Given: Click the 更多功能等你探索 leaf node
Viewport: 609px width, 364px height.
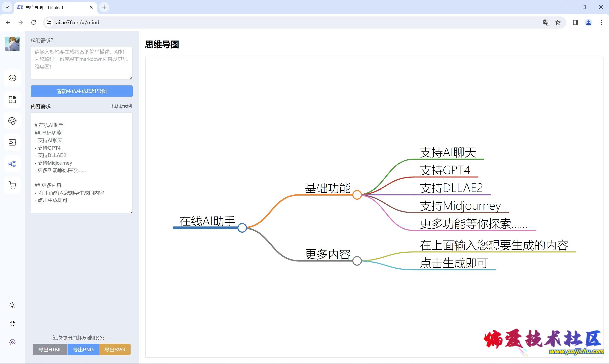Looking at the screenshot, I should pyautogui.click(x=474, y=224).
